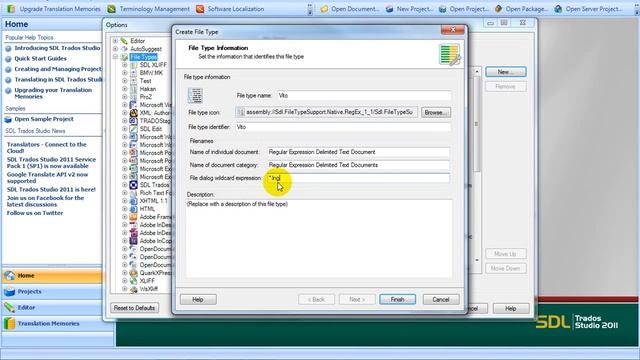This screenshot has width=640, height=360.
Task: Expand the AutoSuggest node in the Options tree
Action: 115,49
